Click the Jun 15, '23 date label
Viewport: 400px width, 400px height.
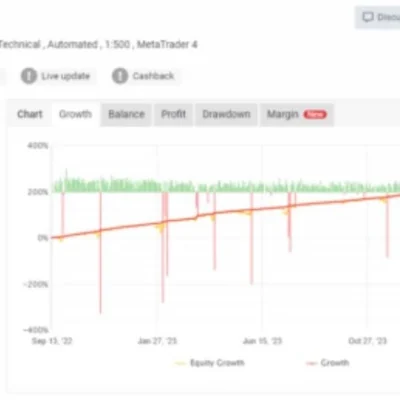tap(262, 341)
